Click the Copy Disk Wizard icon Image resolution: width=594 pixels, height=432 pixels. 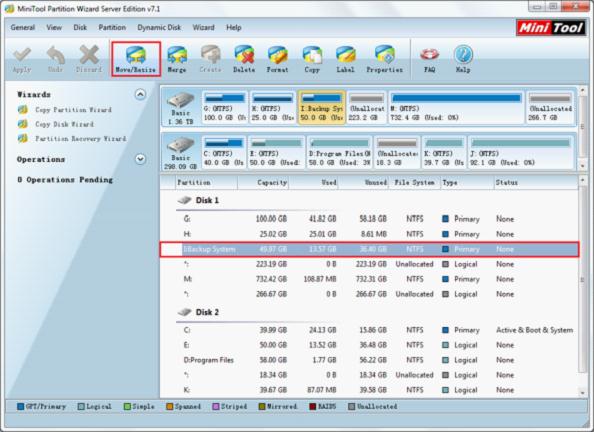(x=23, y=124)
